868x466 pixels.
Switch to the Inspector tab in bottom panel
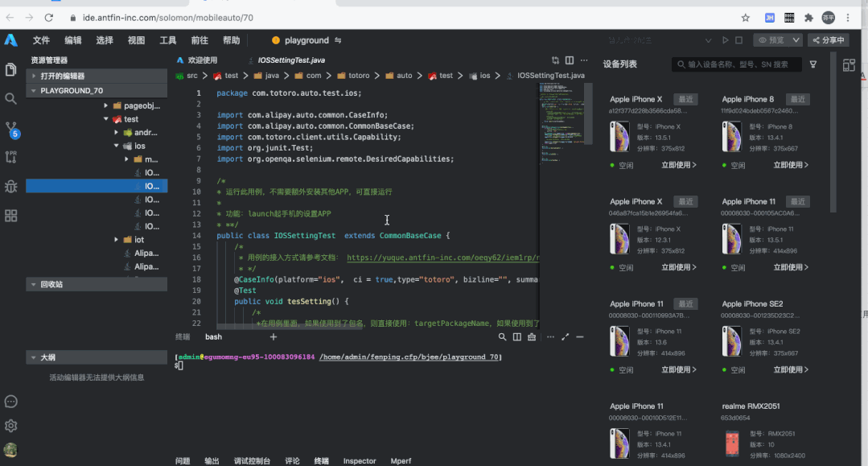(x=360, y=461)
